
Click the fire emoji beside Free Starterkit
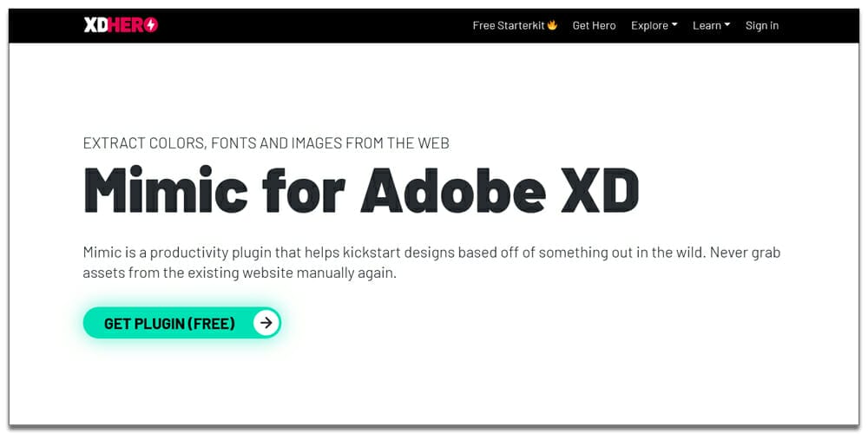pos(552,25)
